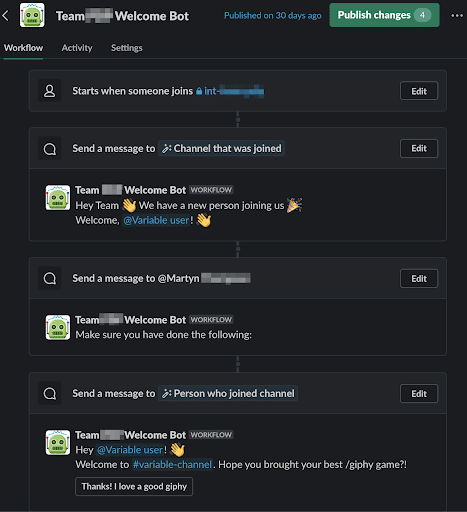467x512 pixels.
Task: Click the bot avatar in checklist message
Action: [58, 327]
